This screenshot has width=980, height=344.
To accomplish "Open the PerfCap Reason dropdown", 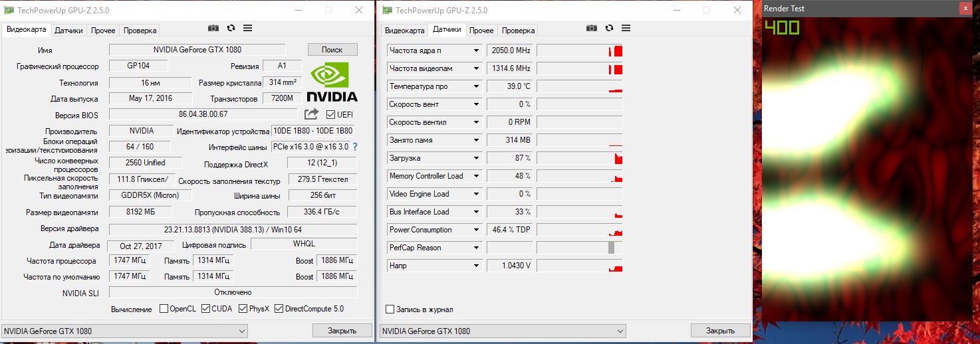I will click(476, 248).
